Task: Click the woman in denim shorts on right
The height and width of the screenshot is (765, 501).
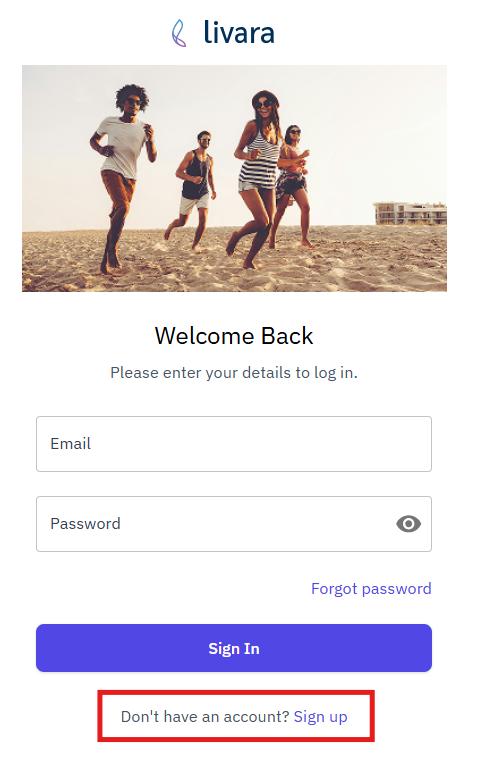Action: tap(293, 183)
